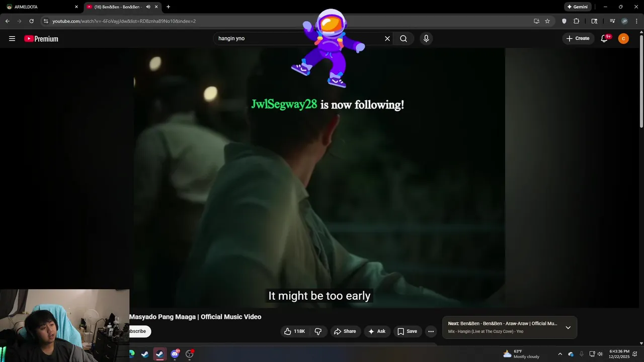
Task: Start voice search with microphone
Action: pyautogui.click(x=426, y=39)
